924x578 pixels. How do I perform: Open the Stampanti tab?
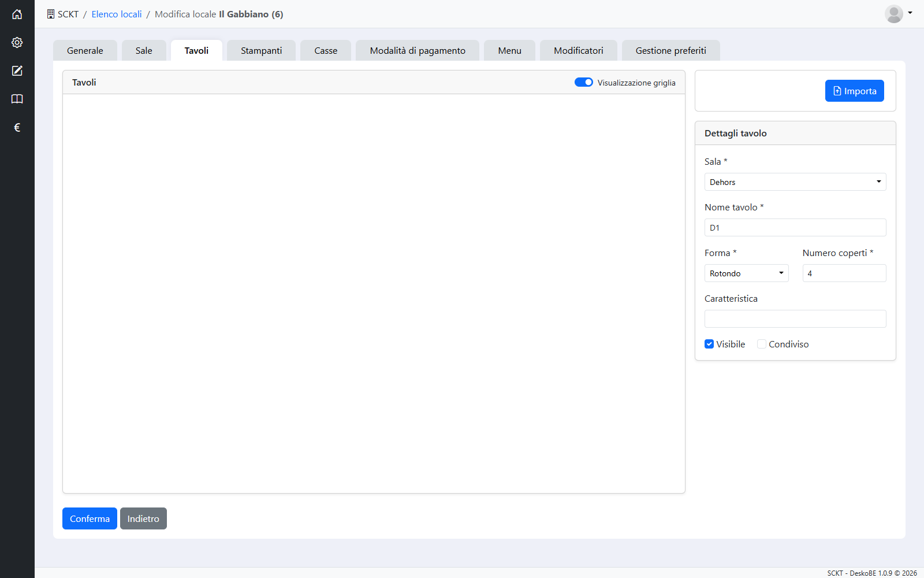[261, 50]
